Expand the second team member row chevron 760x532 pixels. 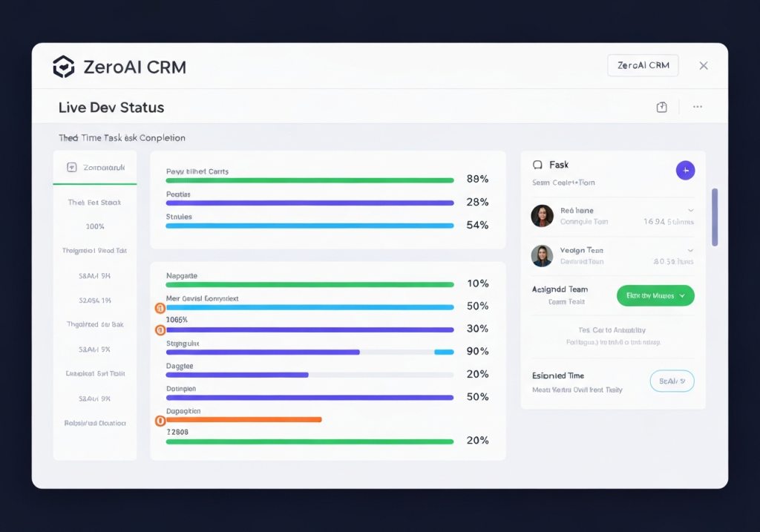coord(691,251)
